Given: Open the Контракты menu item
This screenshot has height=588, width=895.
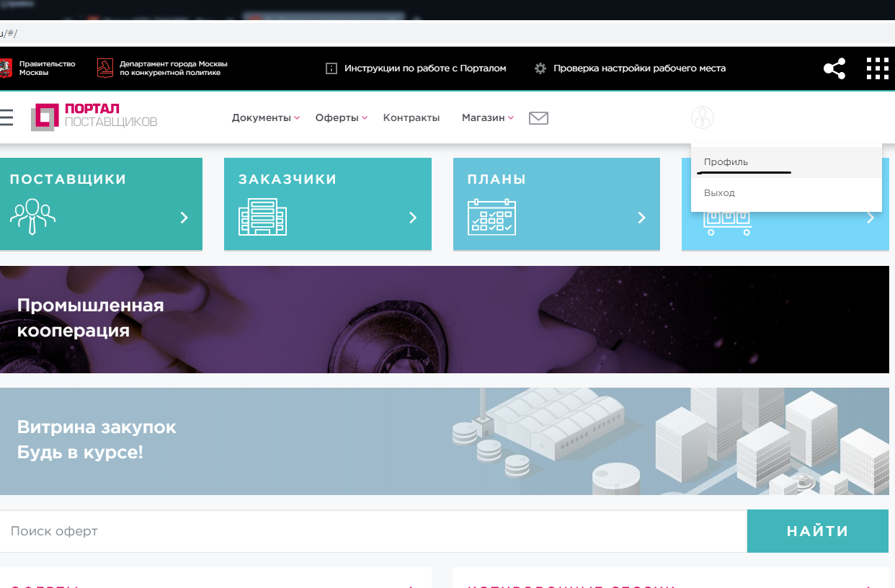Looking at the screenshot, I should pos(411,118).
